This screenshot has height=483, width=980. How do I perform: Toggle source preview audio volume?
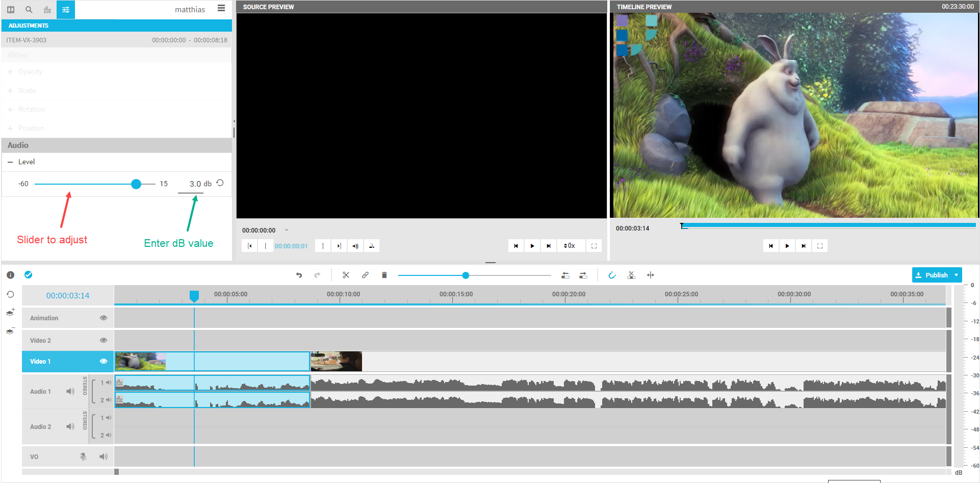355,246
